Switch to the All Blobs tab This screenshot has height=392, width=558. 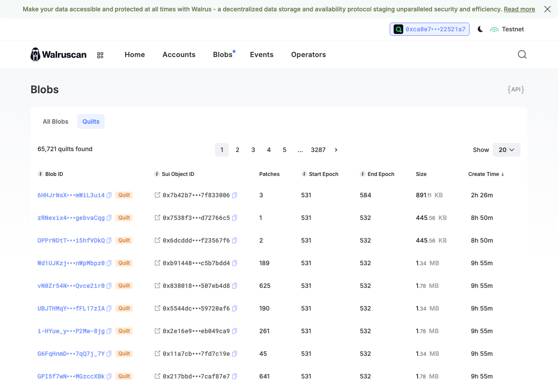pyautogui.click(x=55, y=122)
